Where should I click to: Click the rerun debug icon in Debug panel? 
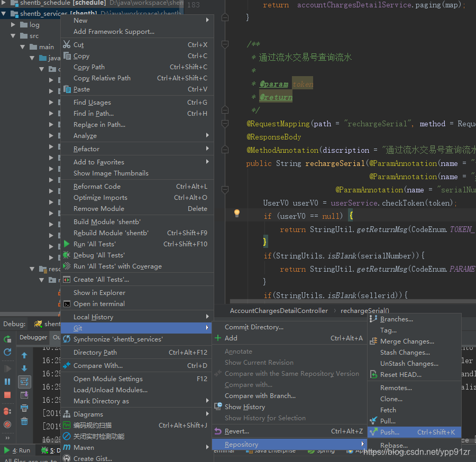[7, 339]
